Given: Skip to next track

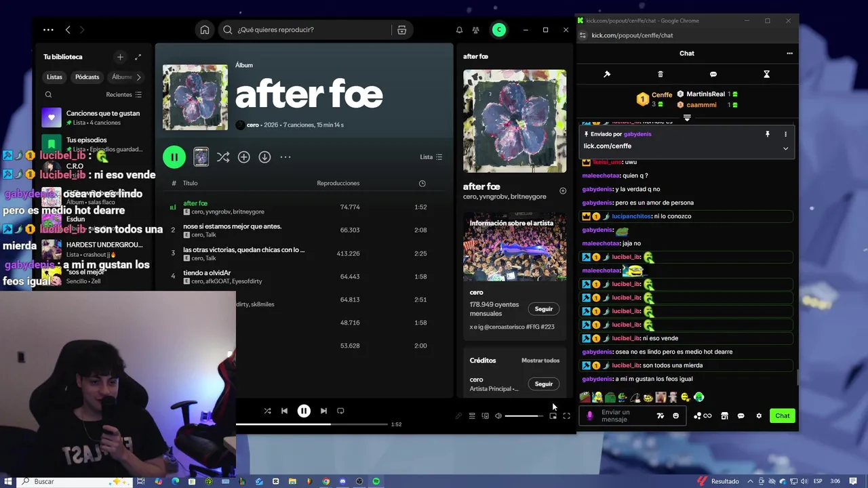Looking at the screenshot, I should (323, 411).
